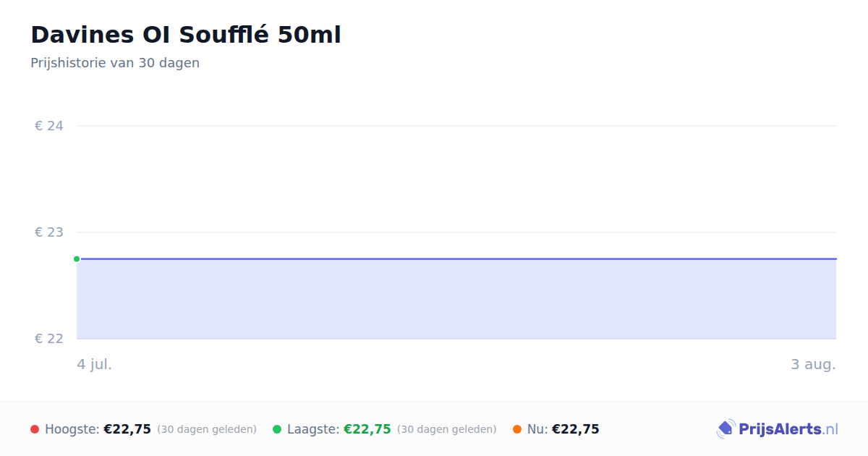Click '30 dagen geleden' note beside Laagste
This screenshot has height=456, width=868.
coord(447,429)
